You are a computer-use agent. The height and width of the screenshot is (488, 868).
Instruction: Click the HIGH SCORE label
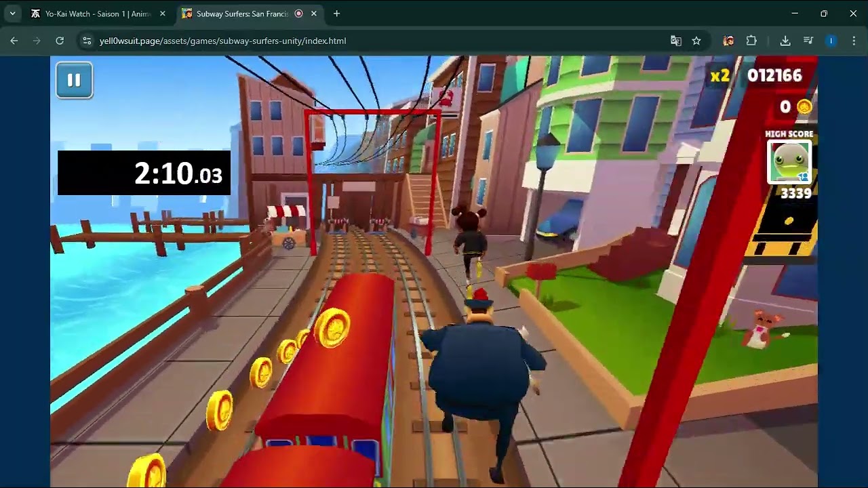click(789, 134)
